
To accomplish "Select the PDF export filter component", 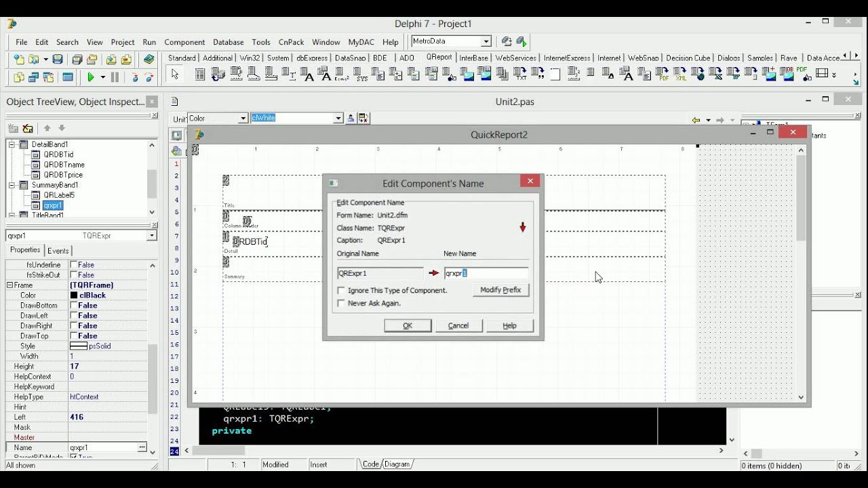I will click(663, 75).
